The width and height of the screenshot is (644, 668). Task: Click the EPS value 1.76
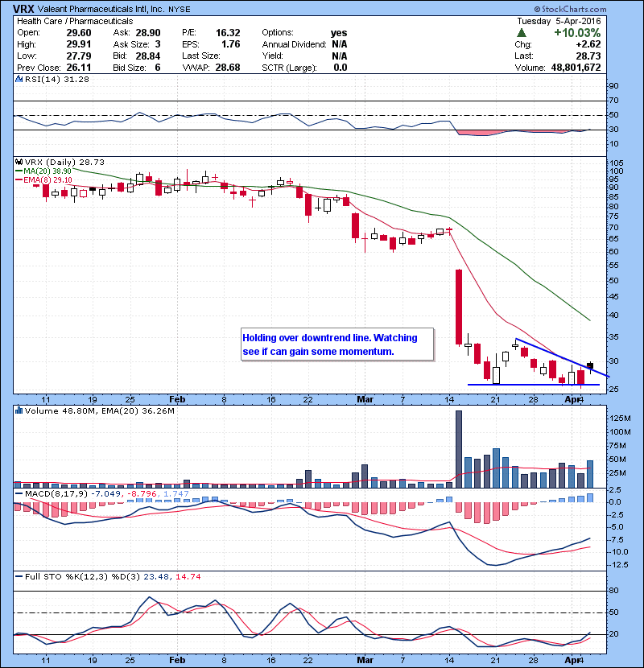click(230, 44)
